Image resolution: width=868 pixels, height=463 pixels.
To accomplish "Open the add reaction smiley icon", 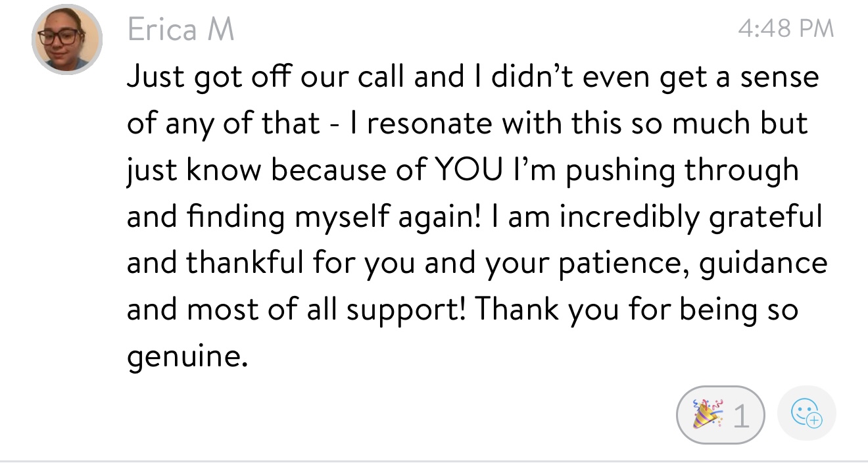I will click(806, 415).
